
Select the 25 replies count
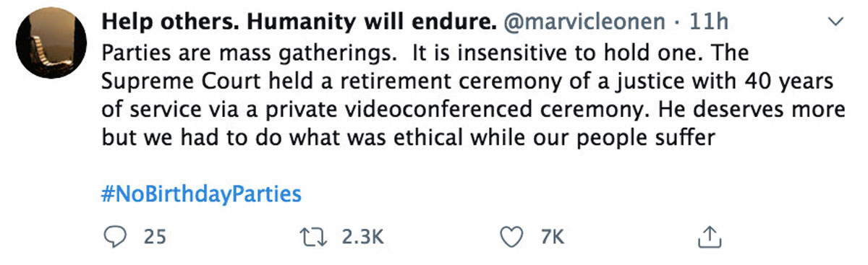tap(155, 236)
